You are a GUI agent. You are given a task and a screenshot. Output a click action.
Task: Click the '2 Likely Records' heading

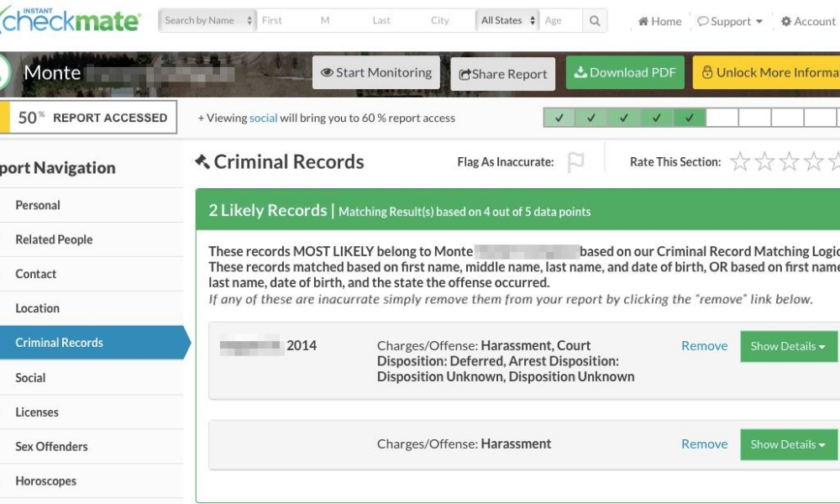point(268,211)
